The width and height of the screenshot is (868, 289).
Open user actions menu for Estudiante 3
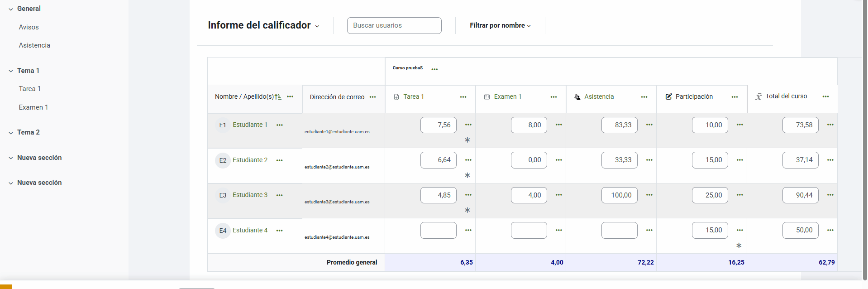280,195
